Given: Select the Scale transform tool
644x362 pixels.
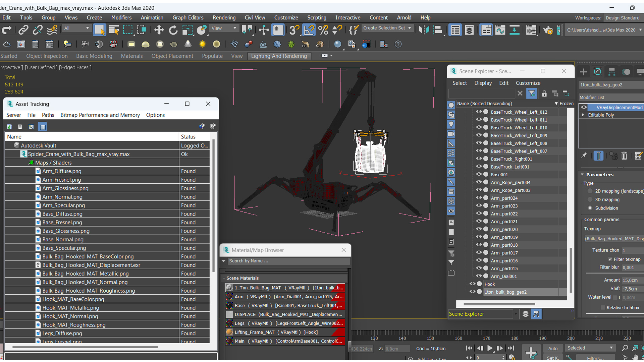Looking at the screenshot, I should click(187, 30).
